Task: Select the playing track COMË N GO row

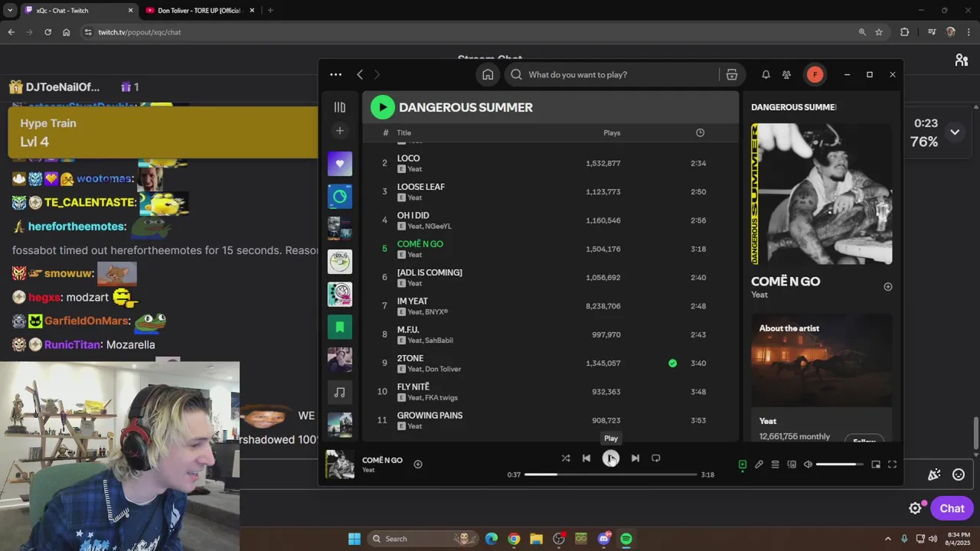Action: (550, 249)
